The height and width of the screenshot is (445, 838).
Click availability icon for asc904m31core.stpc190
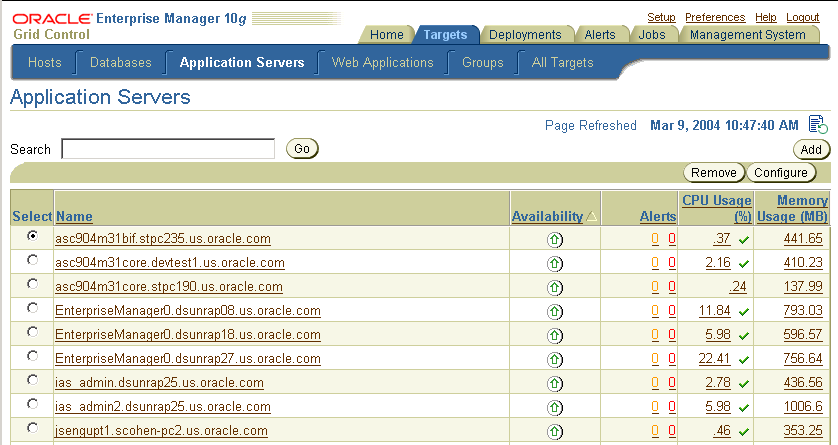coord(555,287)
